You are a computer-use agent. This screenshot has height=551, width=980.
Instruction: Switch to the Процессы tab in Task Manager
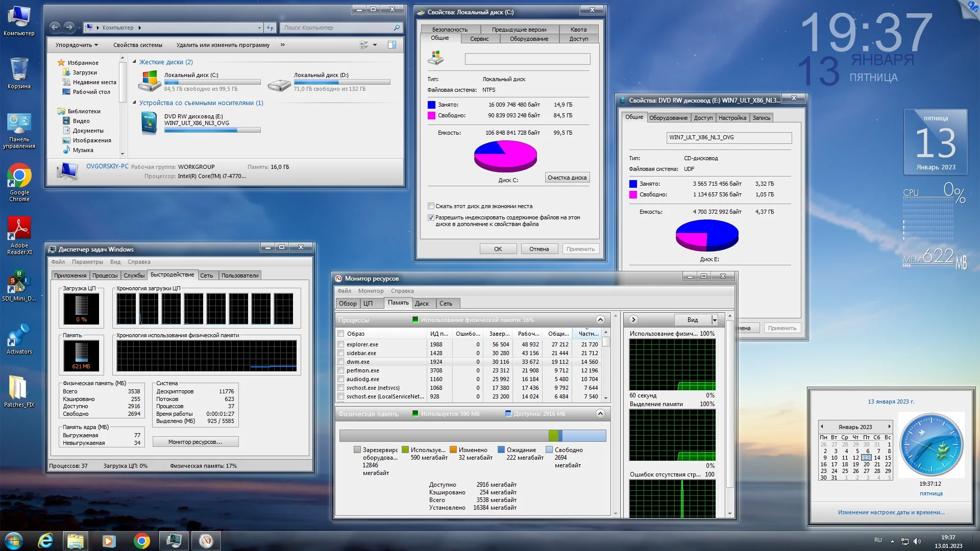(105, 275)
